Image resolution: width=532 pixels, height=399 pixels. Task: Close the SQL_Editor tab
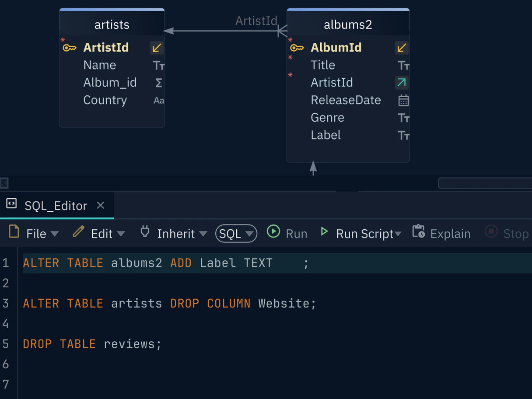coord(100,205)
